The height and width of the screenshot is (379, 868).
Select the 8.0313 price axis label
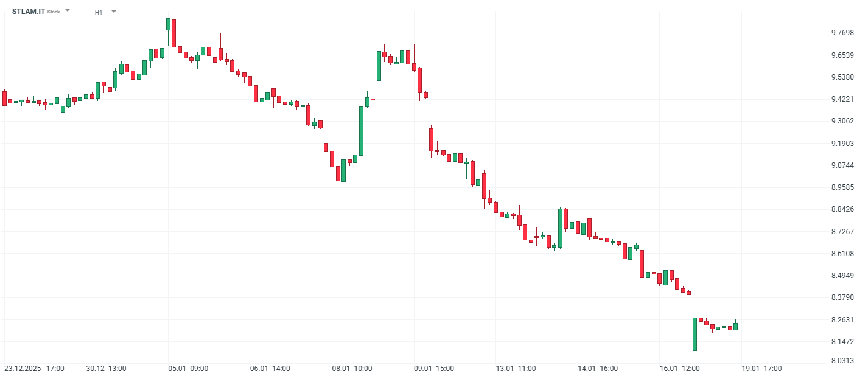coord(842,361)
